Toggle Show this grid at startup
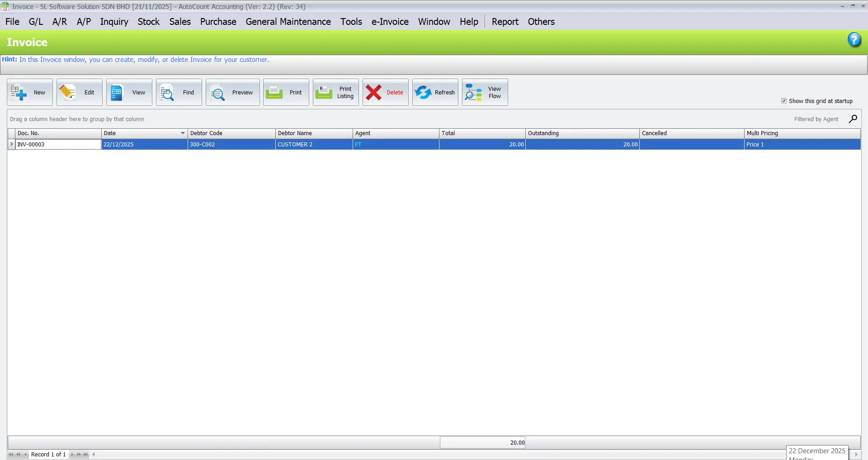868x460 pixels. 784,101
